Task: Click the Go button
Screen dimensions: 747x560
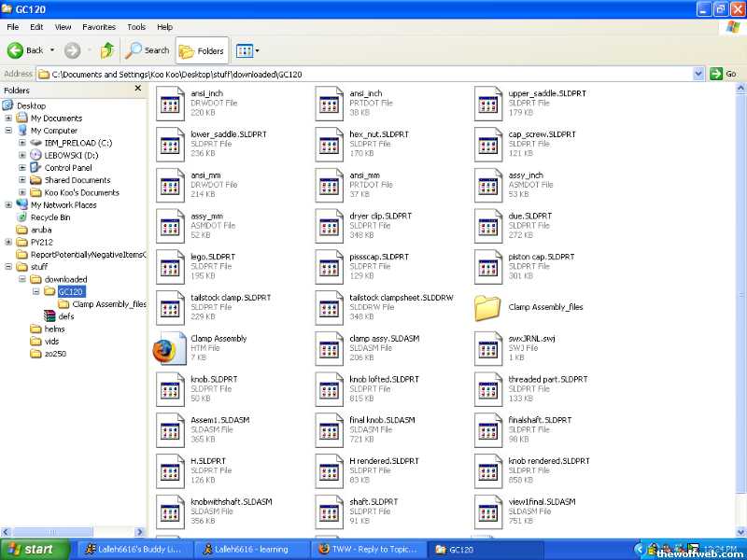Action: tap(724, 74)
